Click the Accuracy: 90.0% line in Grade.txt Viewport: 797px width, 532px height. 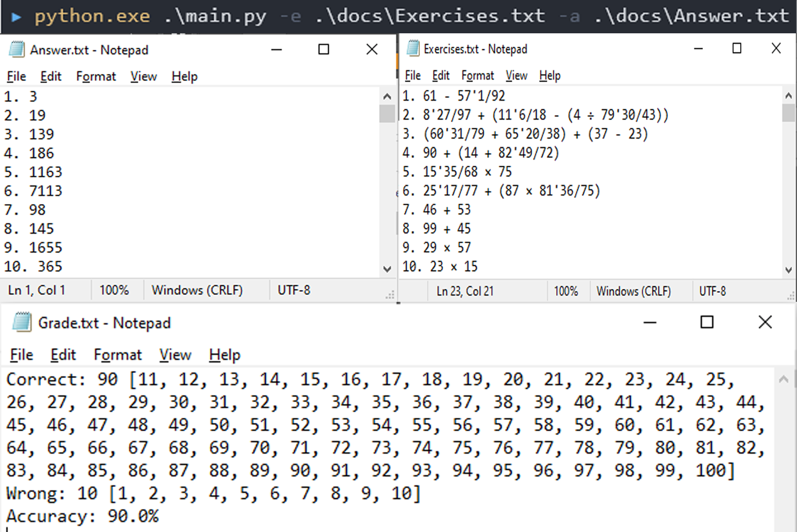pos(83,516)
